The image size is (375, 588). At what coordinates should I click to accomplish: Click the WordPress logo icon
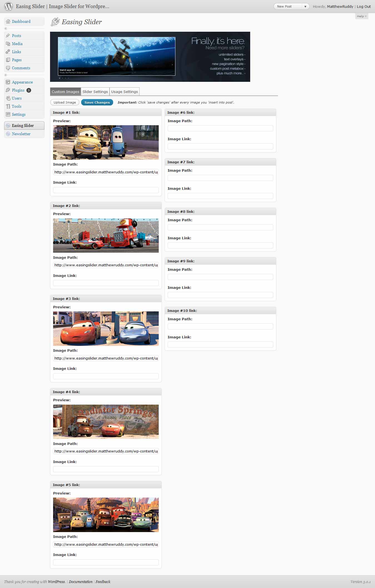(x=9, y=6)
